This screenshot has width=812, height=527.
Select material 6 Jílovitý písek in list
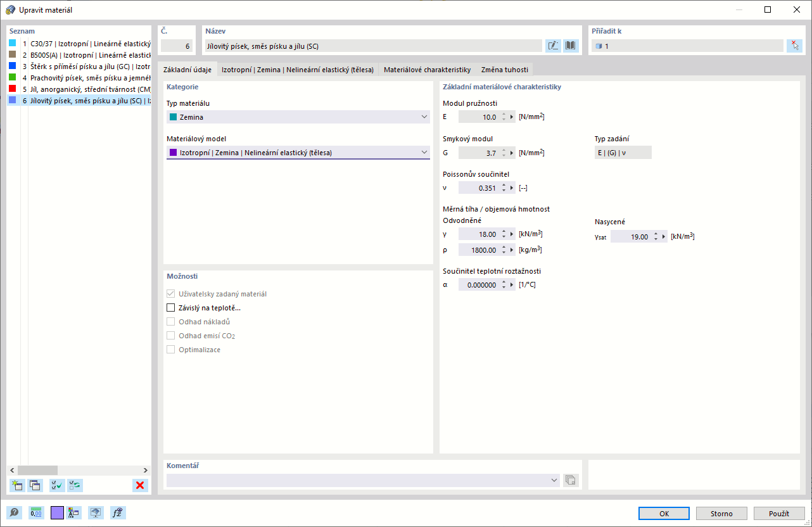coord(79,101)
